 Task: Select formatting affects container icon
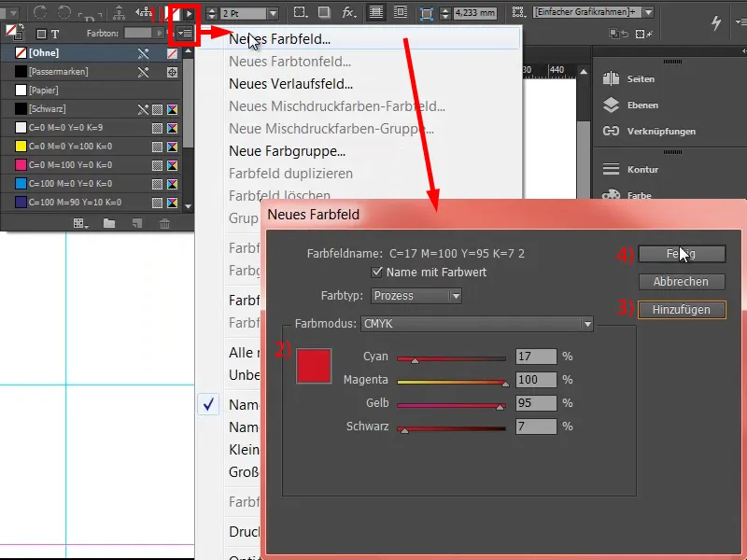pos(41,34)
